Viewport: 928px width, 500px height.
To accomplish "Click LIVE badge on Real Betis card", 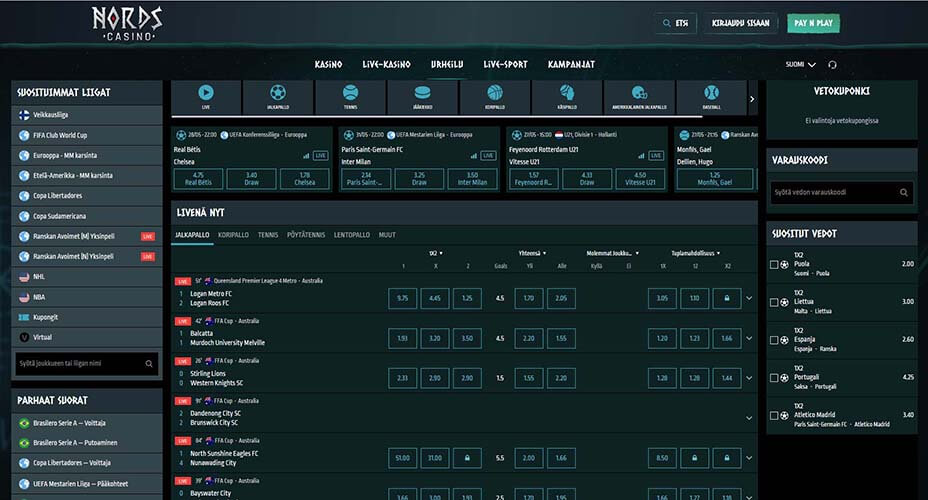I will pos(321,156).
